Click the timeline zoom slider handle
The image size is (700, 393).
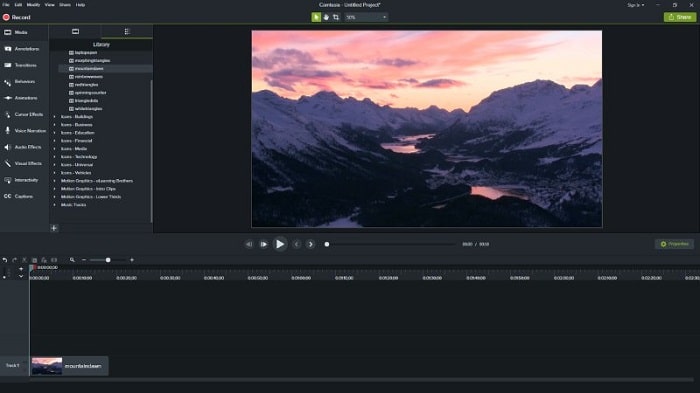108,260
